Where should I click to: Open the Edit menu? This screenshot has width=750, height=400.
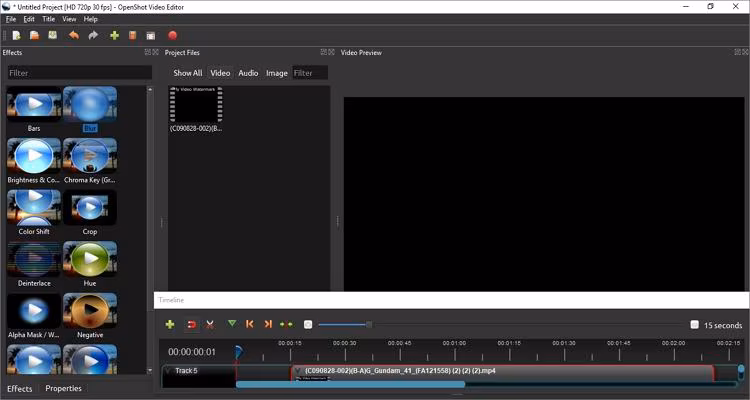(x=29, y=19)
